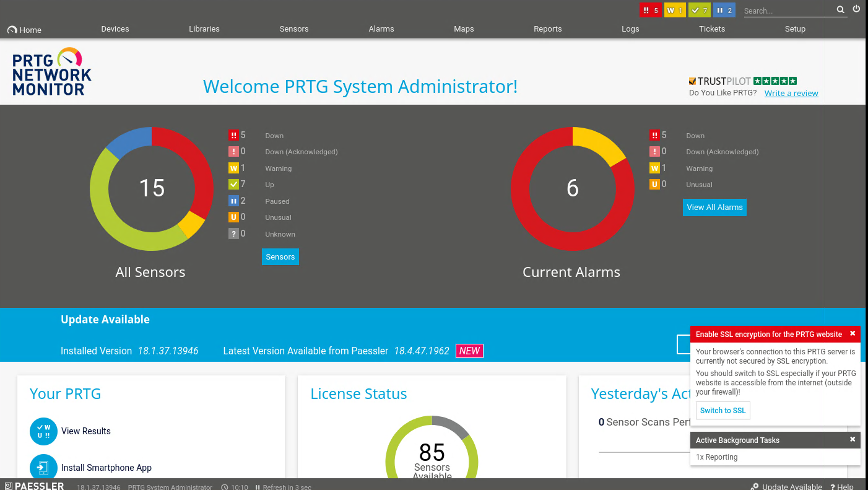The image size is (868, 490).
Task: Click Unusual icon in Current Alarms legend
Action: coord(654,184)
